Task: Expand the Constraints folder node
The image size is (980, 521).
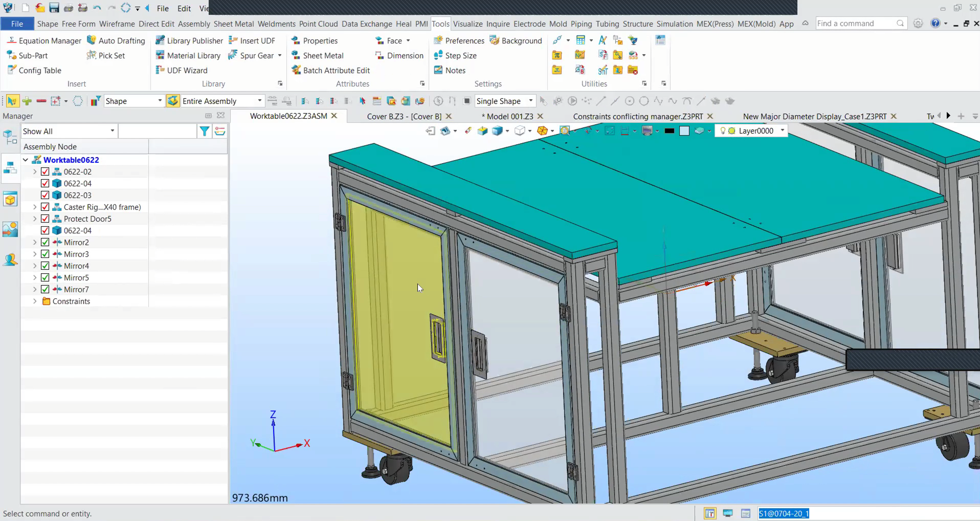Action: click(35, 301)
